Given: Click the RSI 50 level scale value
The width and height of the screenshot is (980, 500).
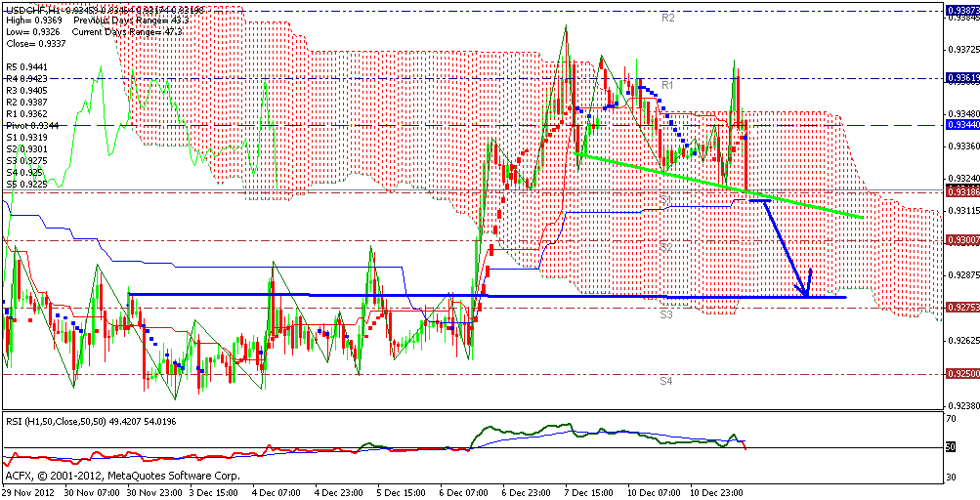Looking at the screenshot, I should [x=952, y=447].
